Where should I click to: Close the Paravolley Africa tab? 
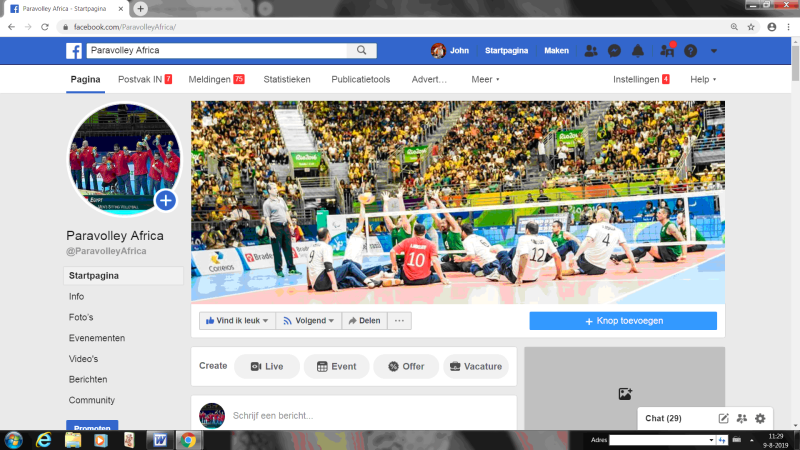[121, 9]
